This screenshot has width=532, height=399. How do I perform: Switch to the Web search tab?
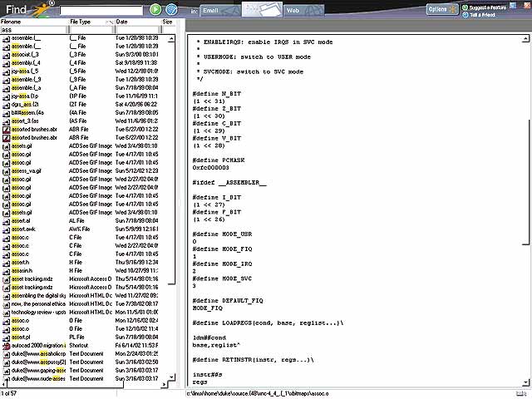(303, 11)
